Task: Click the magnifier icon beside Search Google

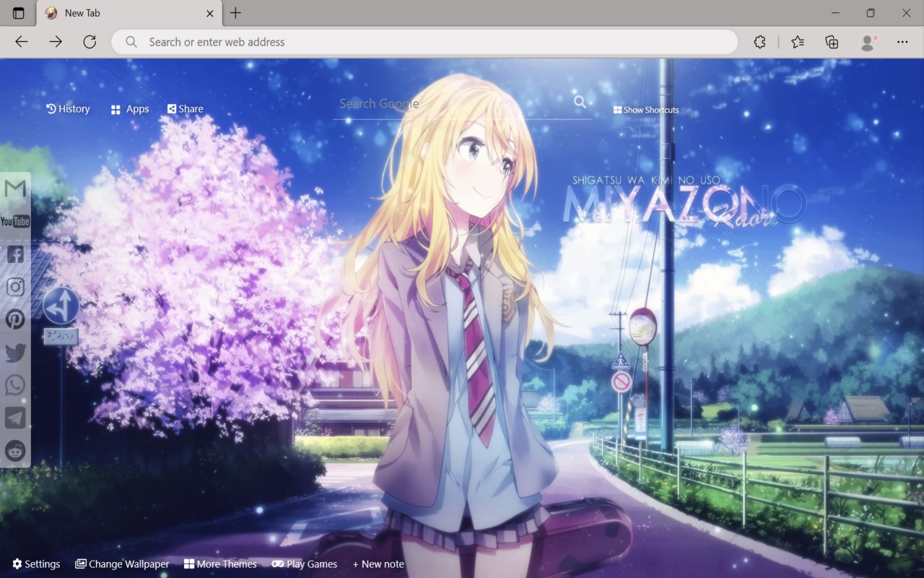Action: coord(580,102)
